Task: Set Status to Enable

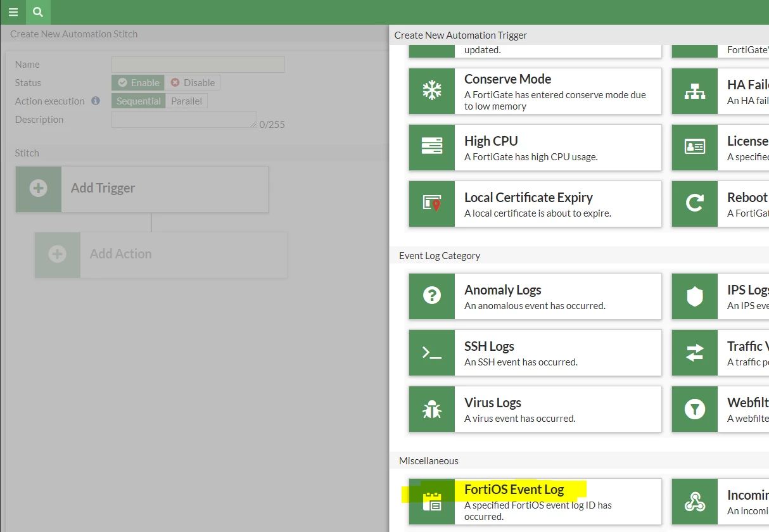Action: tap(138, 83)
